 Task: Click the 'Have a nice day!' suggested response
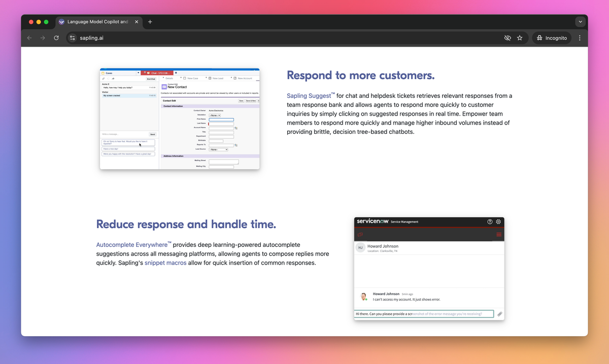pos(128,149)
